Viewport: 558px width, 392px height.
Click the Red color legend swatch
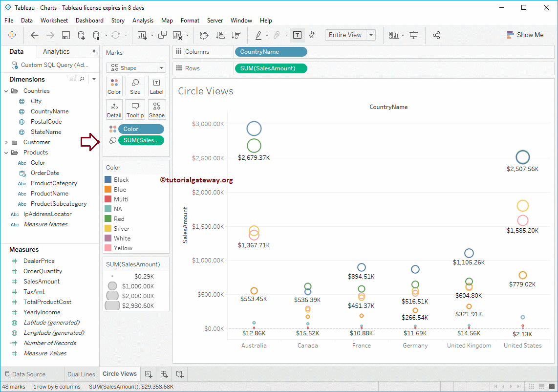[108, 218]
